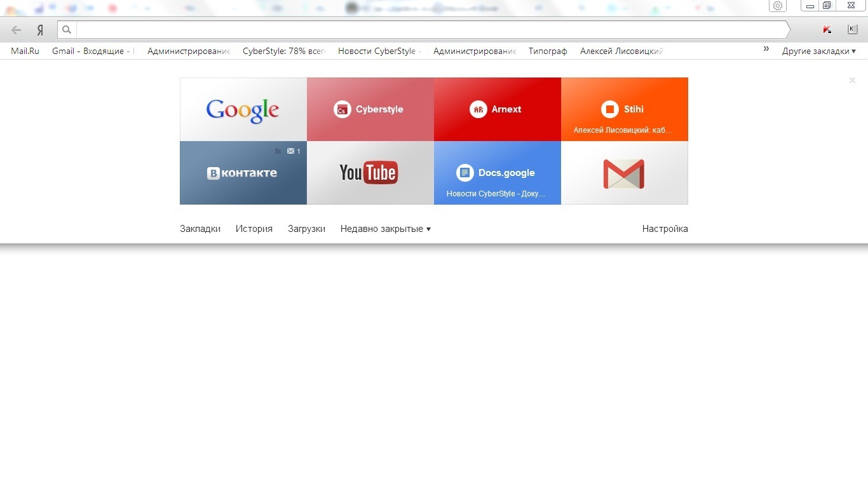
Task: Open the Gmail envelope tile
Action: (625, 173)
